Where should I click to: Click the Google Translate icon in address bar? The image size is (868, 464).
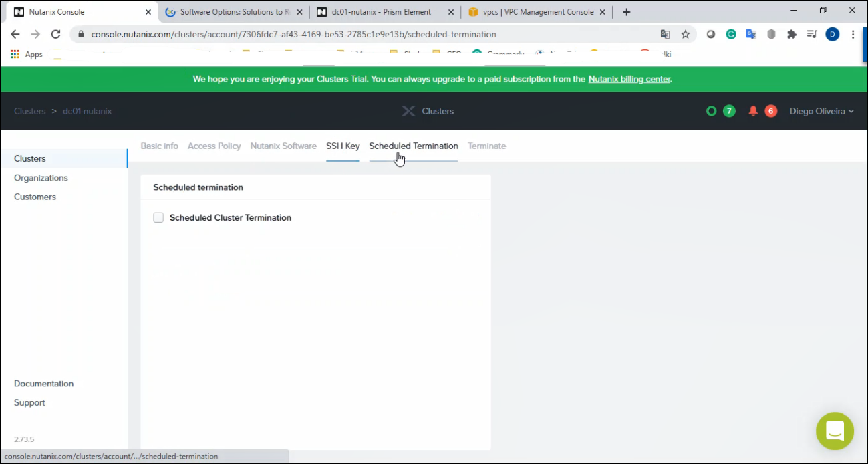click(665, 34)
